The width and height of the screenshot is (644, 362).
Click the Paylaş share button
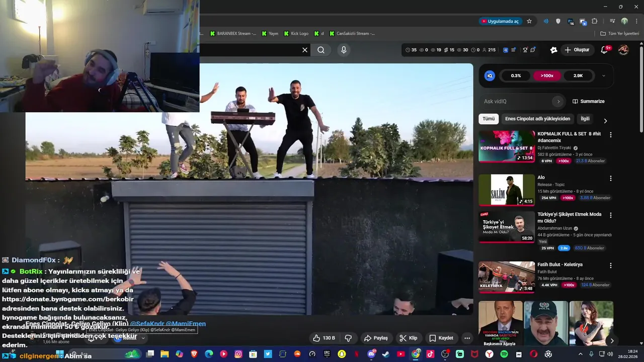pos(376,338)
